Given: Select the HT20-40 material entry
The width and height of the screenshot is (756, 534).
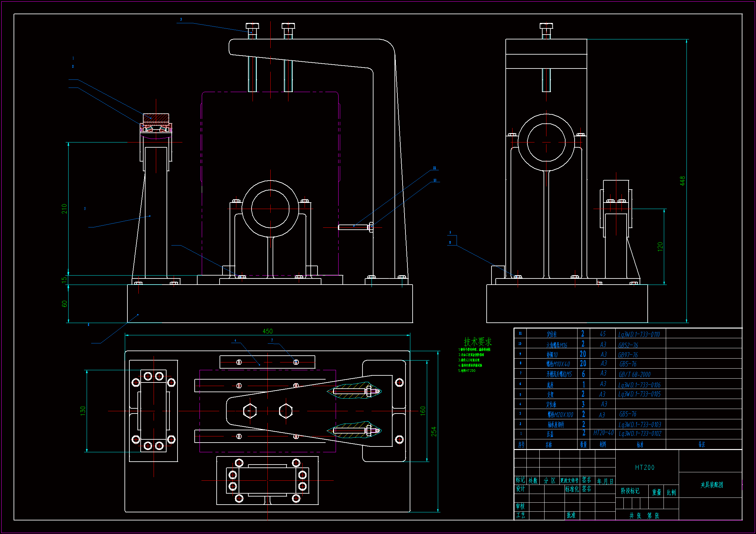Looking at the screenshot, I should (x=603, y=433).
